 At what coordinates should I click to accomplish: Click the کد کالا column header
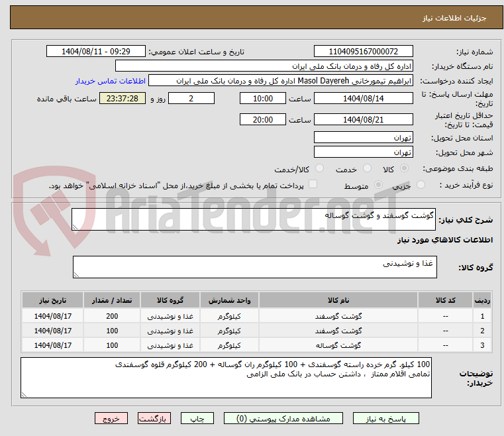click(445, 300)
